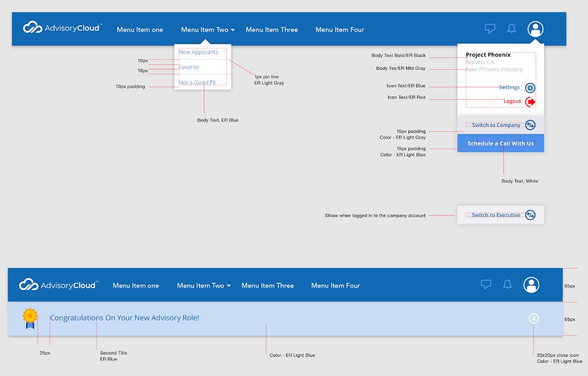Open the Settings link in profile panel
This screenshot has width=588, height=376.
[509, 87]
